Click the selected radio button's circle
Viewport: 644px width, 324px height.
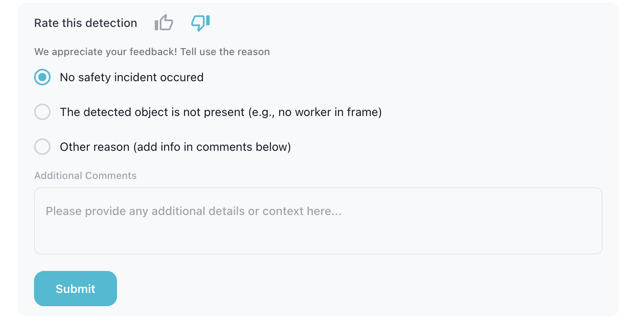pos(42,77)
